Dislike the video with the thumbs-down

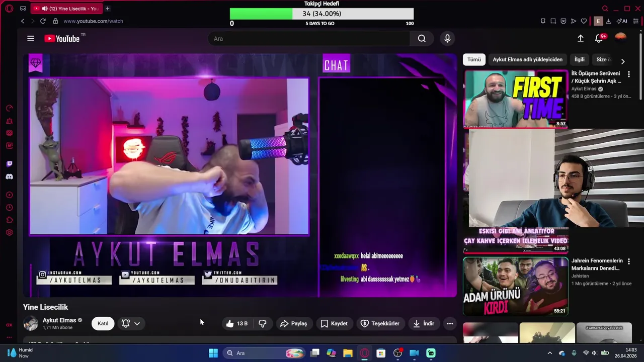(x=262, y=324)
